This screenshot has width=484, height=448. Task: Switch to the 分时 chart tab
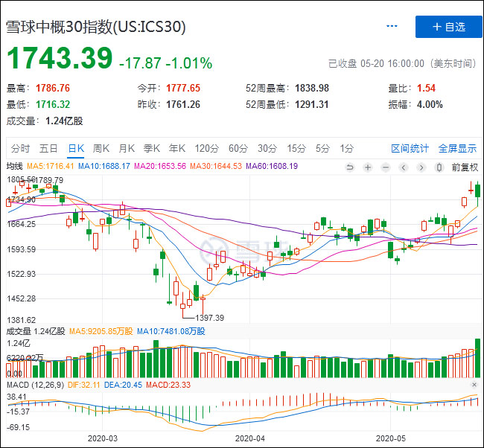pos(21,148)
